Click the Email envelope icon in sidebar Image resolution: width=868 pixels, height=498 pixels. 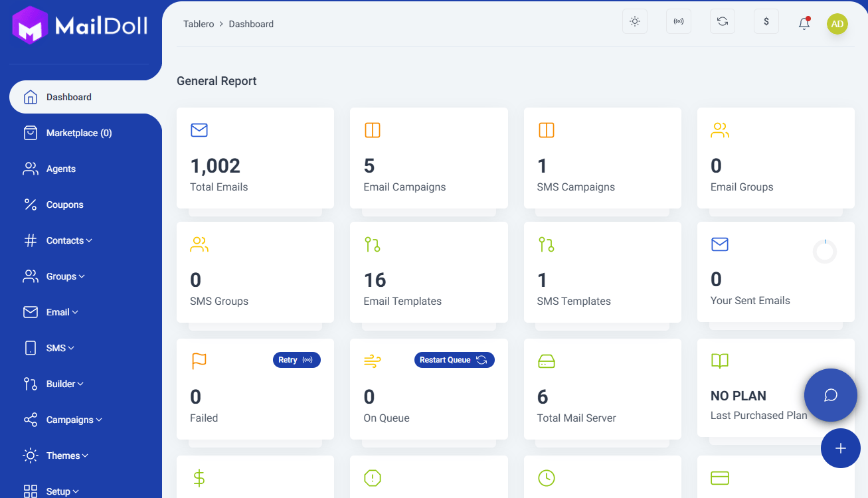click(x=31, y=312)
